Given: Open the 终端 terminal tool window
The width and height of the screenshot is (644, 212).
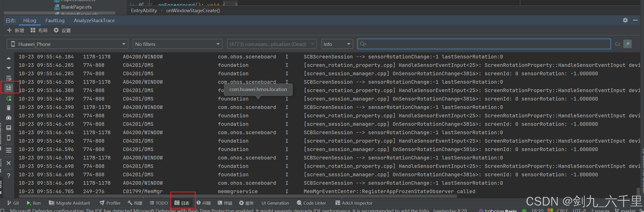Looking at the screenshot, I should point(225,203).
